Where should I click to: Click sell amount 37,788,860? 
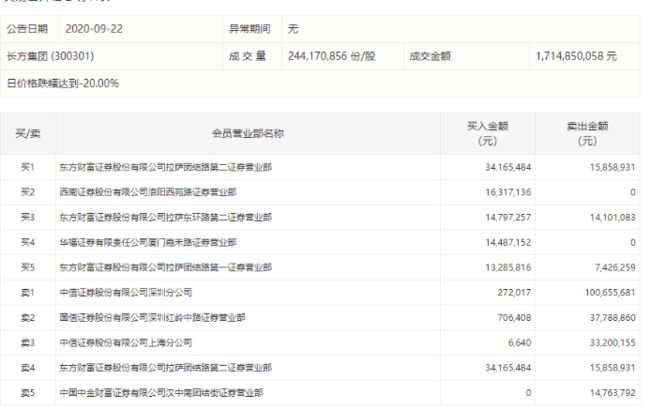pyautogui.click(x=612, y=318)
